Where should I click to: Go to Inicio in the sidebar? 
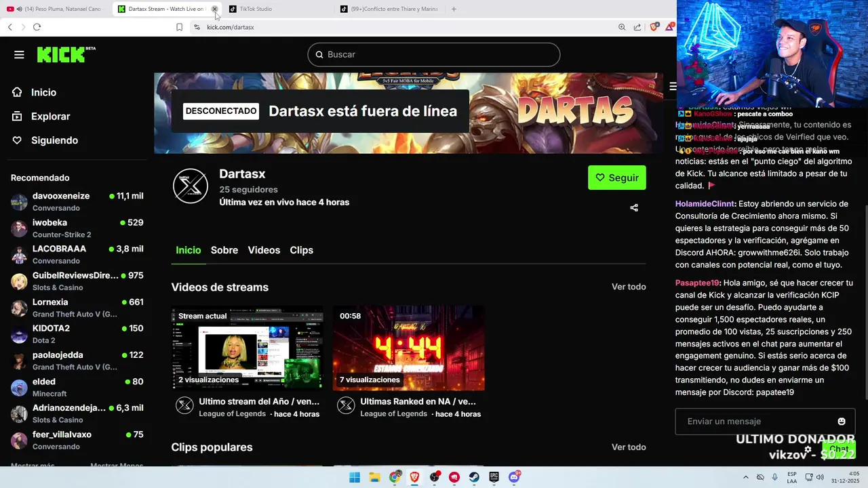point(34,92)
